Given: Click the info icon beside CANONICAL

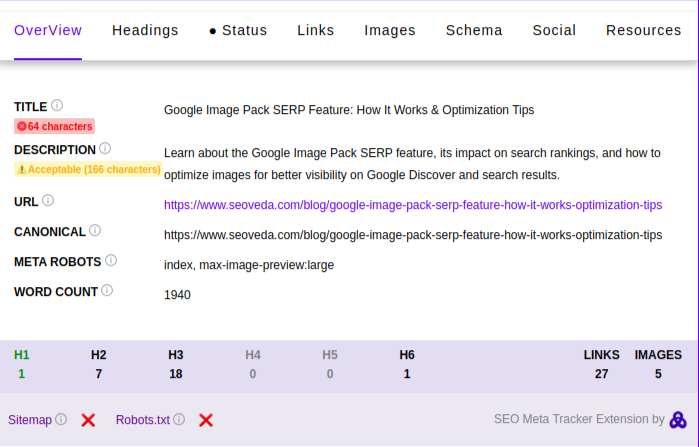Looking at the screenshot, I should [95, 230].
